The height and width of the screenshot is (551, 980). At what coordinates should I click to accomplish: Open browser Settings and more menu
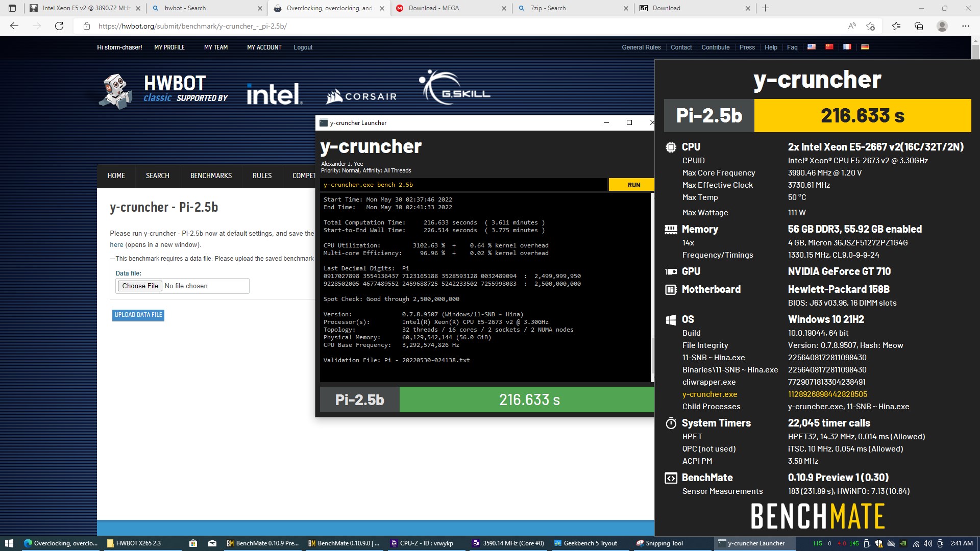pos(965,26)
